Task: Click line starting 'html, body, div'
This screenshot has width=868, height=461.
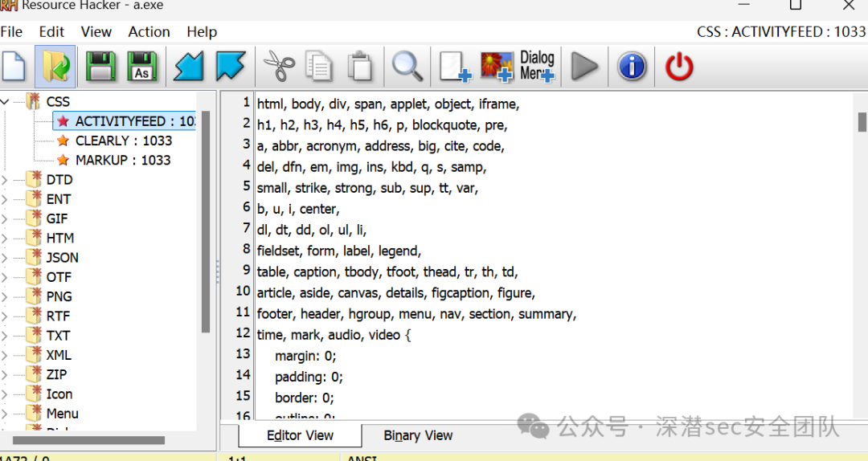Action: (x=388, y=104)
